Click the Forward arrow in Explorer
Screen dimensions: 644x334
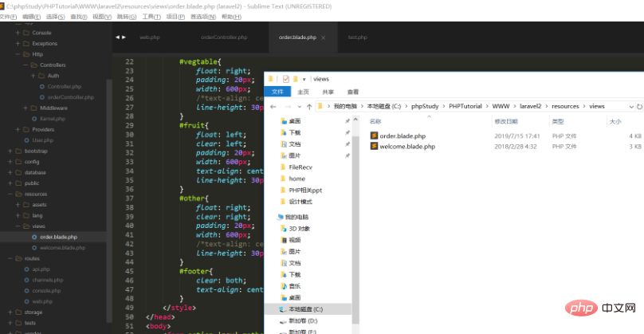point(288,107)
